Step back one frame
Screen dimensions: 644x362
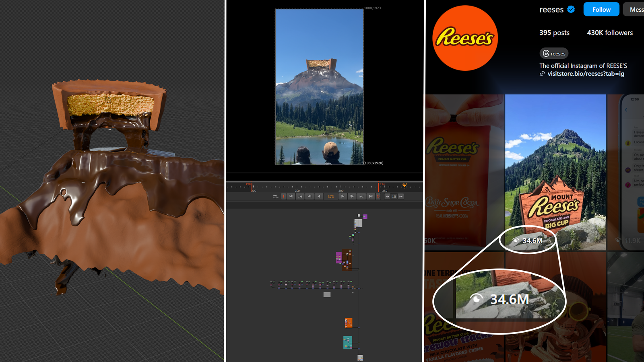click(x=310, y=197)
